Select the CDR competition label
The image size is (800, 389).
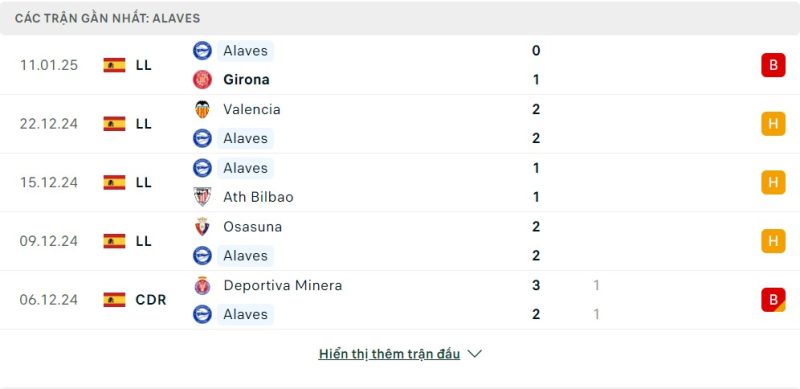coord(151,300)
